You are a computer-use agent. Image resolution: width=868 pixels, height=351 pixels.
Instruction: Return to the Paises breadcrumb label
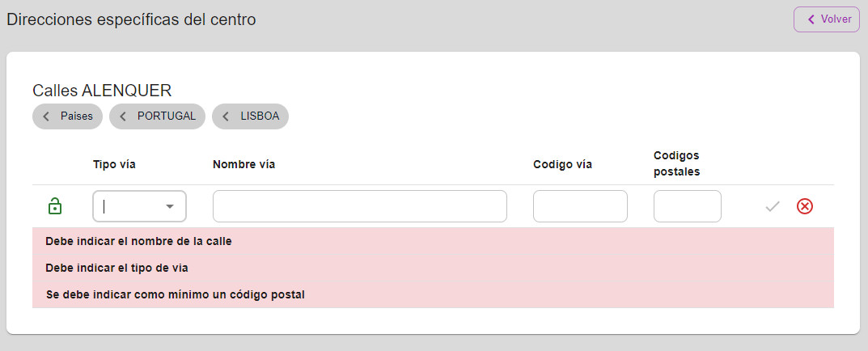76,116
